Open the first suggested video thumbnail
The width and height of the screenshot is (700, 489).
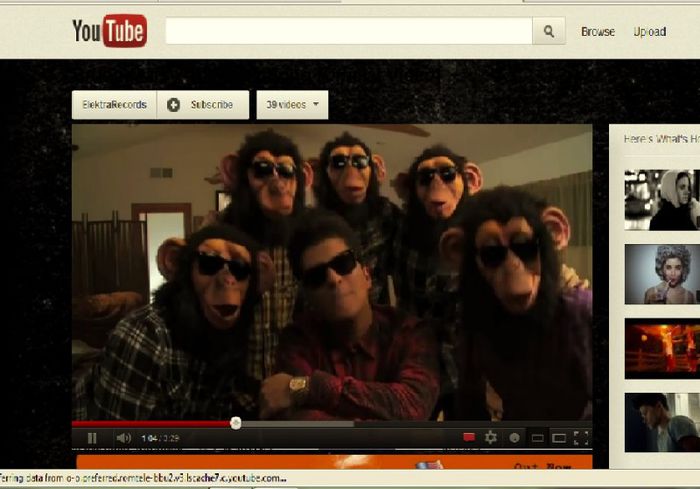661,199
